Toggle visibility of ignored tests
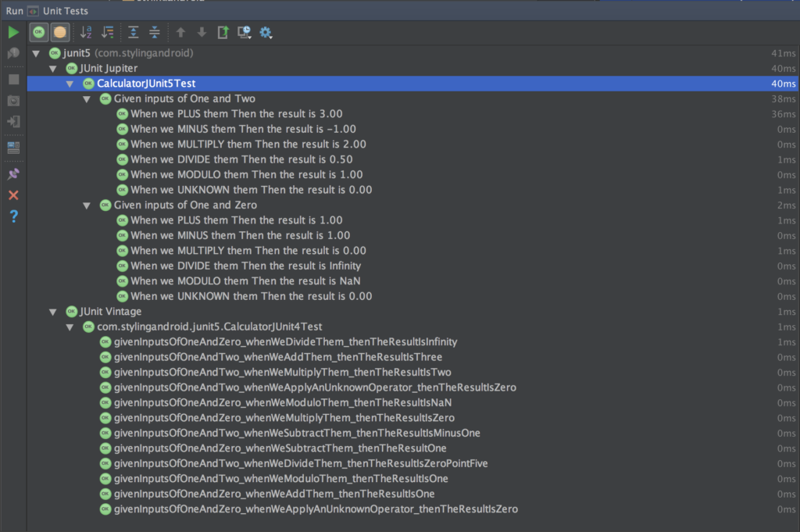Screen dimensions: 800x532 coord(60,32)
